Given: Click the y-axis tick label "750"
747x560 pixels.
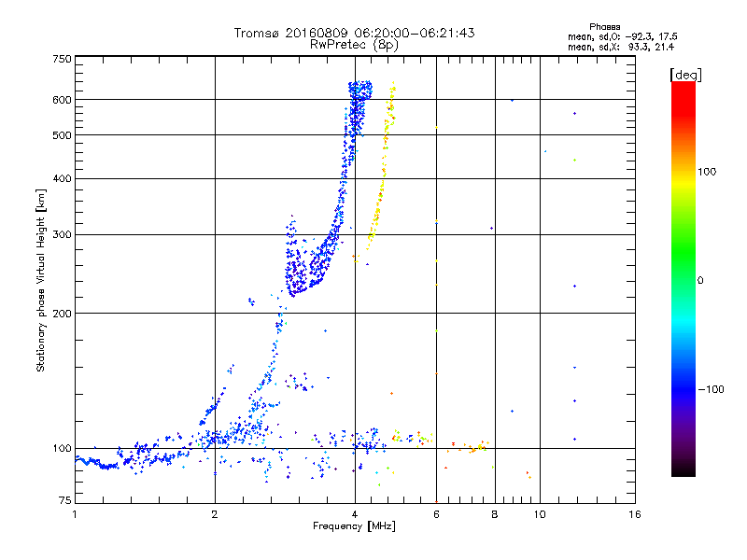Looking at the screenshot, I should coord(62,59).
